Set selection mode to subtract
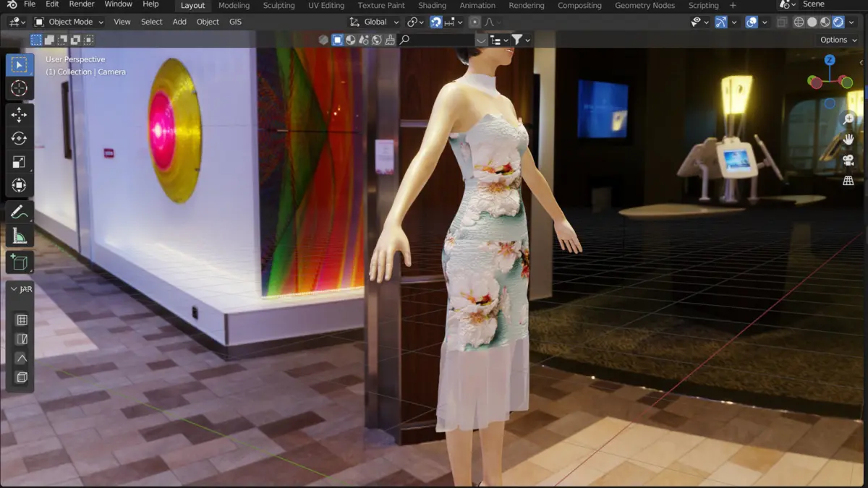This screenshot has width=868, height=488. click(62, 40)
